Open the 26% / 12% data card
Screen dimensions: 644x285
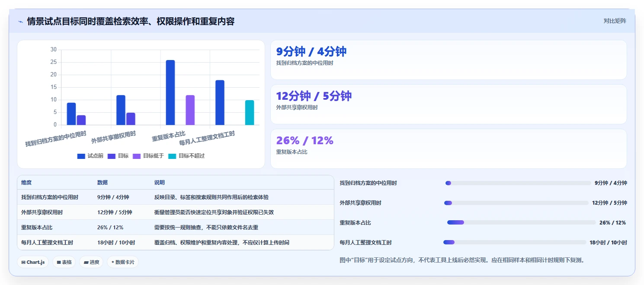pos(449,149)
